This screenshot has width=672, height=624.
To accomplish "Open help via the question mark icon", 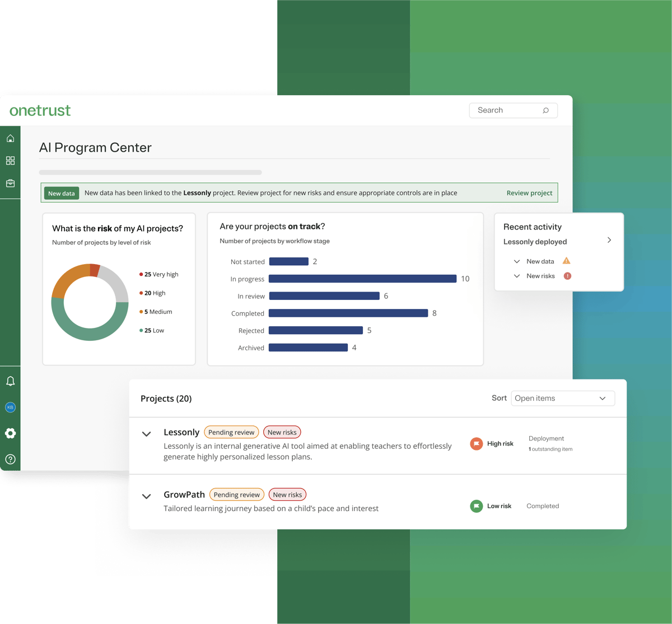I will 10,459.
